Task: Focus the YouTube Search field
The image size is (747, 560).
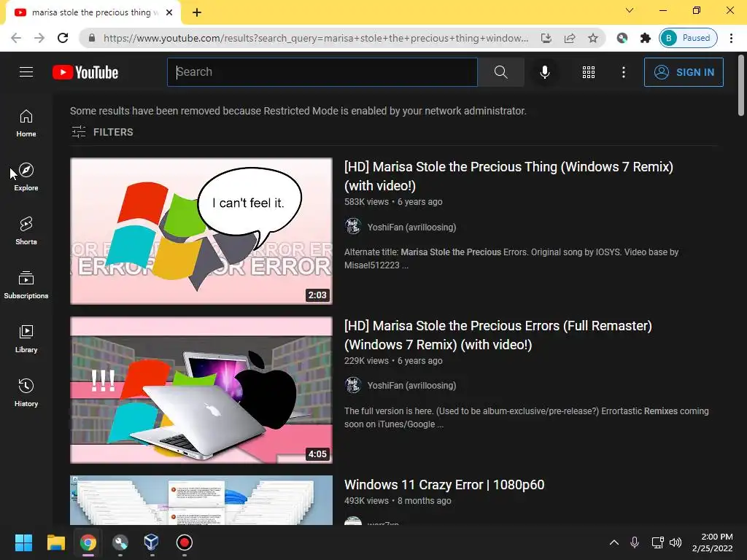Action: [322, 72]
